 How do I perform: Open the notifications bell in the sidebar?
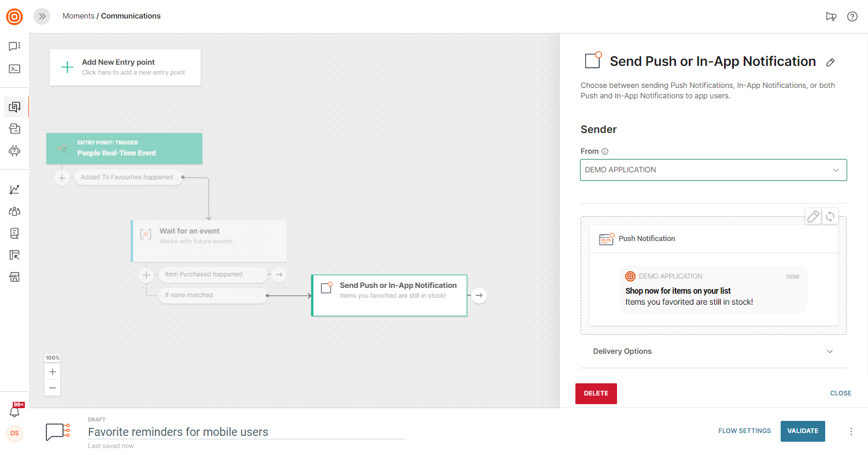(x=14, y=412)
